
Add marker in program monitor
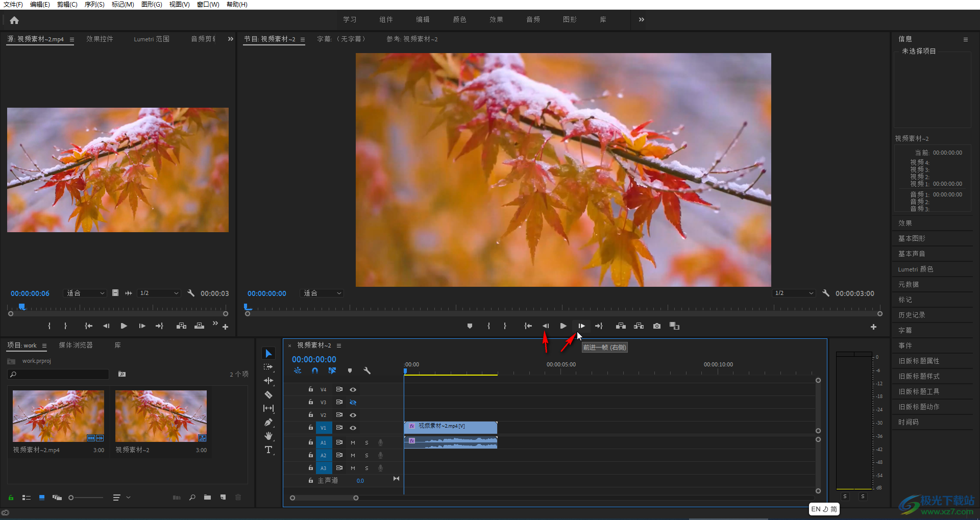[x=470, y=326]
